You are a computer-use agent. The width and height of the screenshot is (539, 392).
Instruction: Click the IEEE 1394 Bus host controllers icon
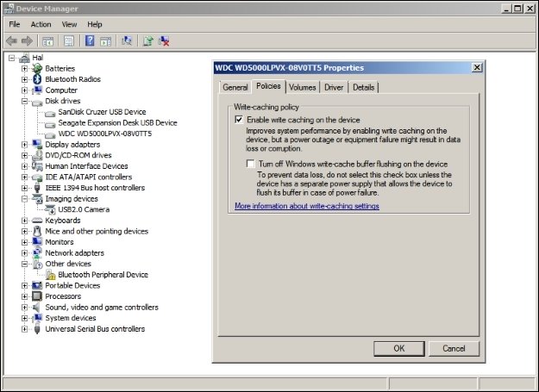pos(37,188)
